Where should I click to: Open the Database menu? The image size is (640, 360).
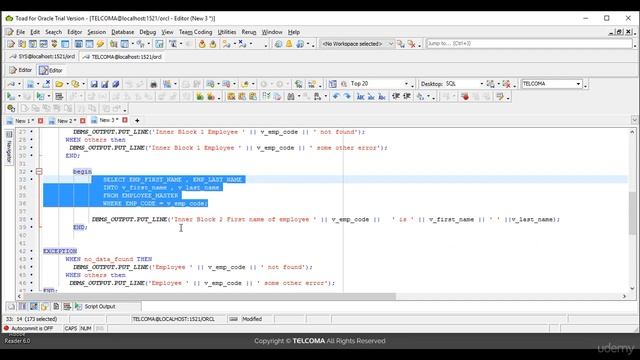point(122,32)
